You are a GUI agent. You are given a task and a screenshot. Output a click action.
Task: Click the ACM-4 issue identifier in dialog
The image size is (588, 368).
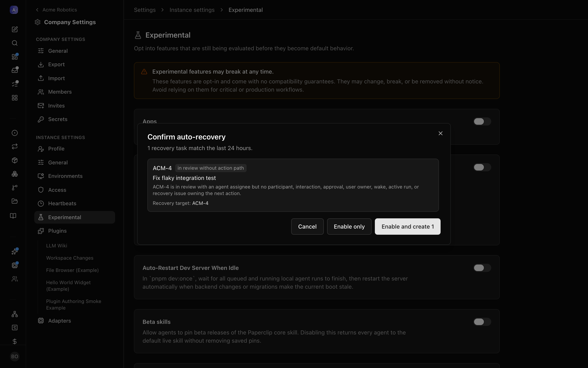pos(162,168)
